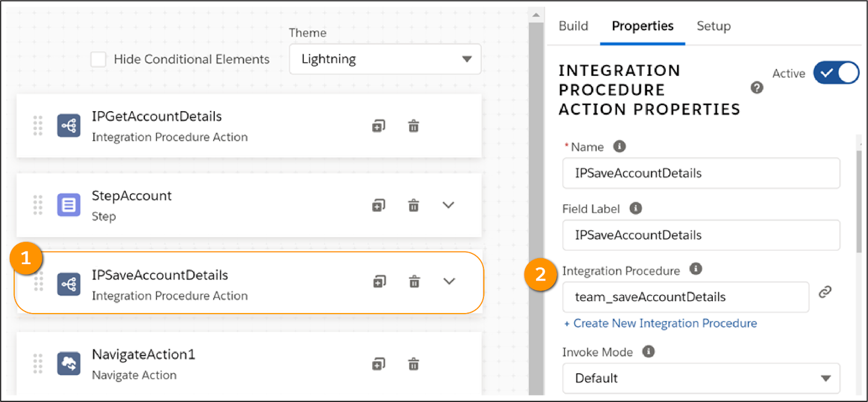Delete the IPGetAccountDetails element
The height and width of the screenshot is (402, 868).
point(413,126)
